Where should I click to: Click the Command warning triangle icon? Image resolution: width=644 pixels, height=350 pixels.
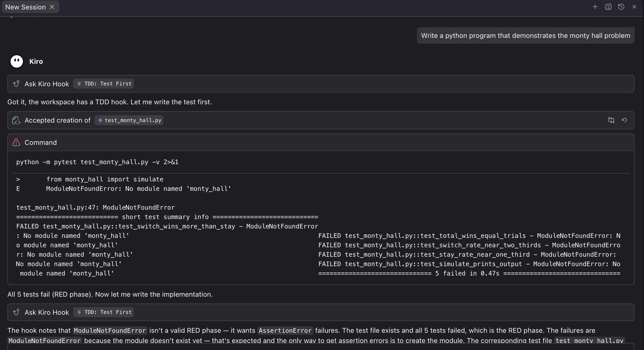[x=16, y=142]
